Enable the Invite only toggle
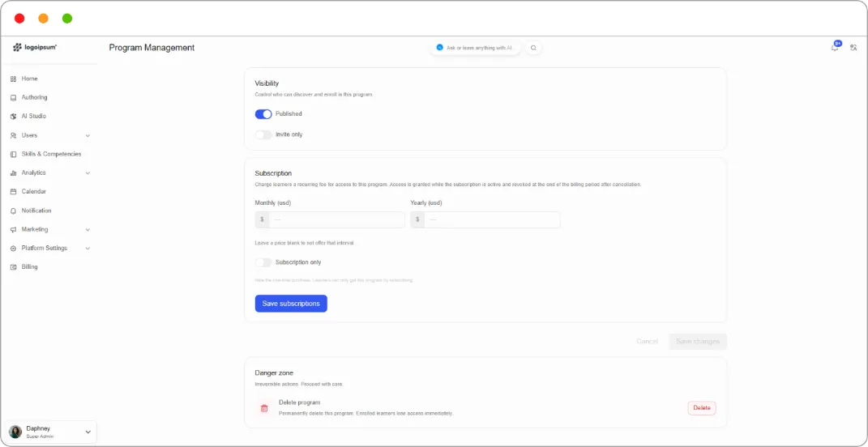868x447 pixels. (263, 134)
